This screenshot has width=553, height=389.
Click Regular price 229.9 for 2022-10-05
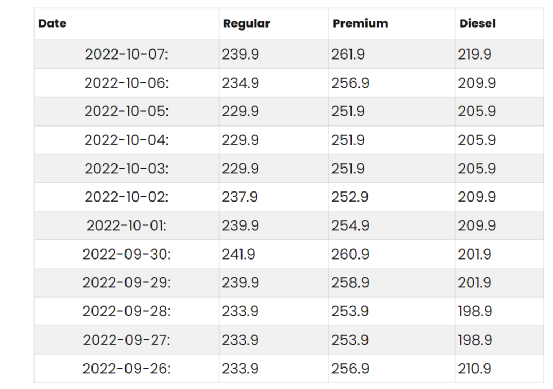click(240, 111)
